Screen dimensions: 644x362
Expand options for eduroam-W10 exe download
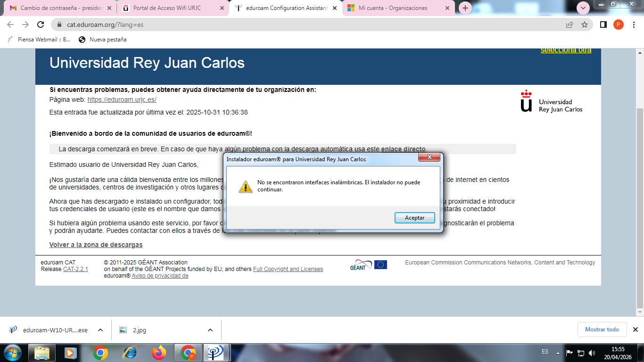coord(100,330)
